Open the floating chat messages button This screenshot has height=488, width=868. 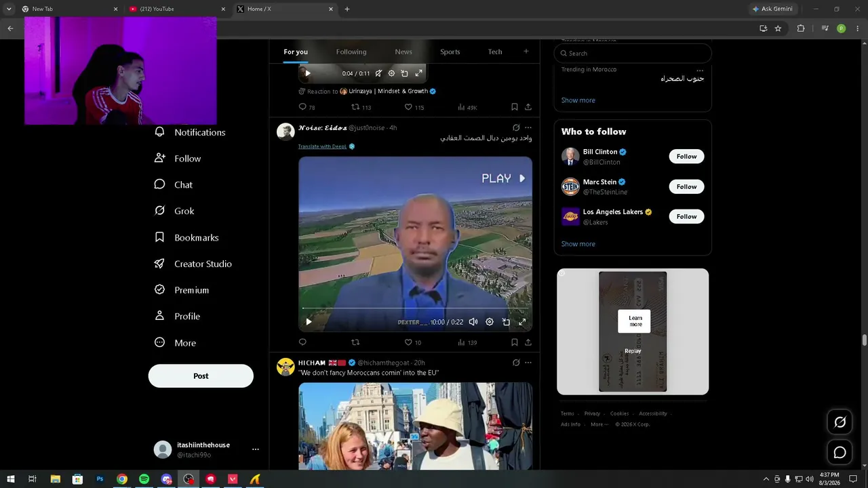[x=840, y=452]
